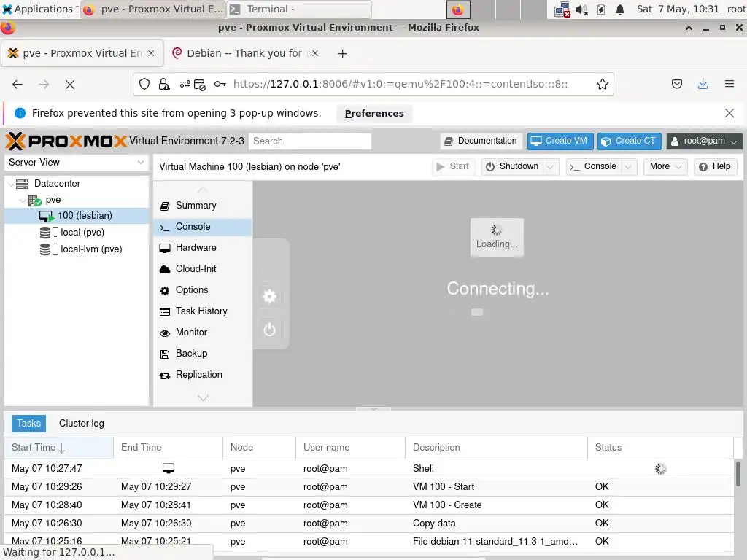Collapse the pve node expander
The image size is (747, 560).
click(23, 200)
